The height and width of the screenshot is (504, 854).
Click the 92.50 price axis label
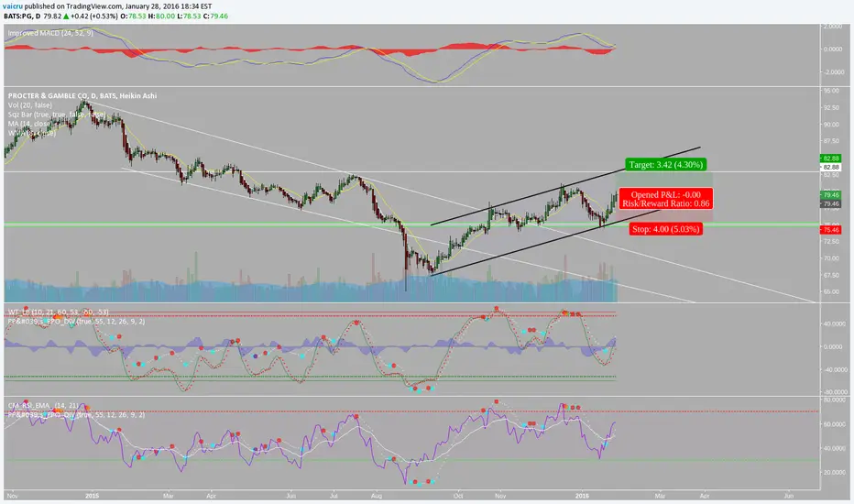[831, 107]
